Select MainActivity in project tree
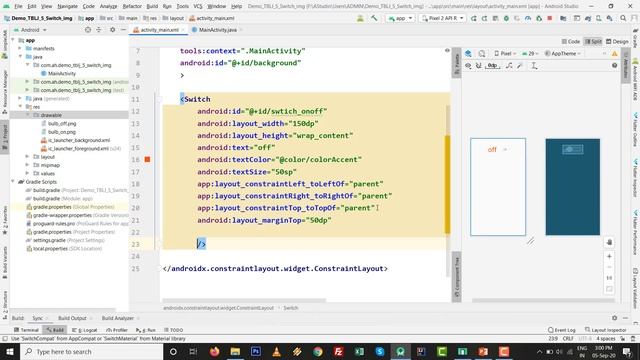This screenshot has width=640, height=360. pos(62,73)
